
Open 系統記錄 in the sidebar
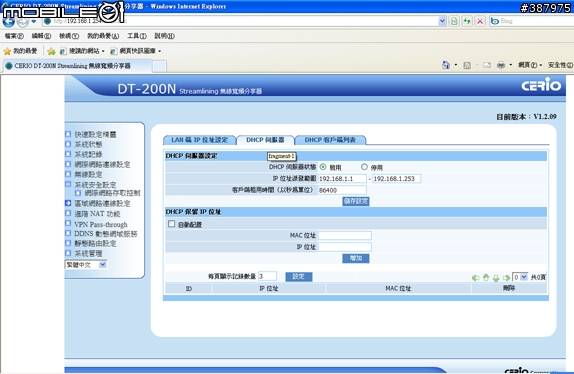pos(88,154)
